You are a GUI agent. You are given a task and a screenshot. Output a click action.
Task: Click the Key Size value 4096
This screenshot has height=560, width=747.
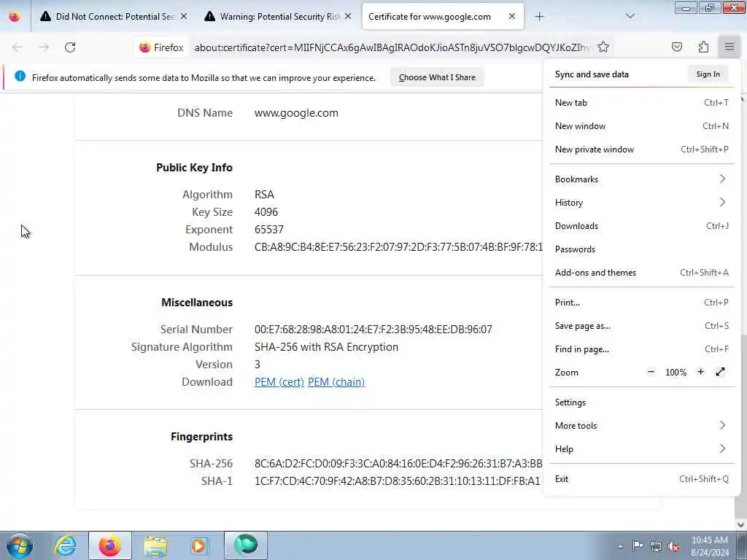coord(266,212)
